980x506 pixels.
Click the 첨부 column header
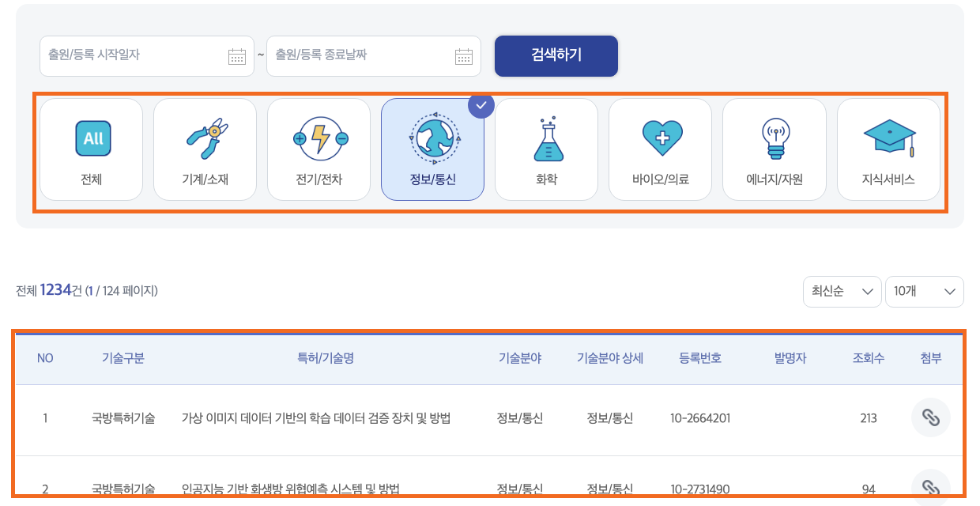[x=931, y=358]
